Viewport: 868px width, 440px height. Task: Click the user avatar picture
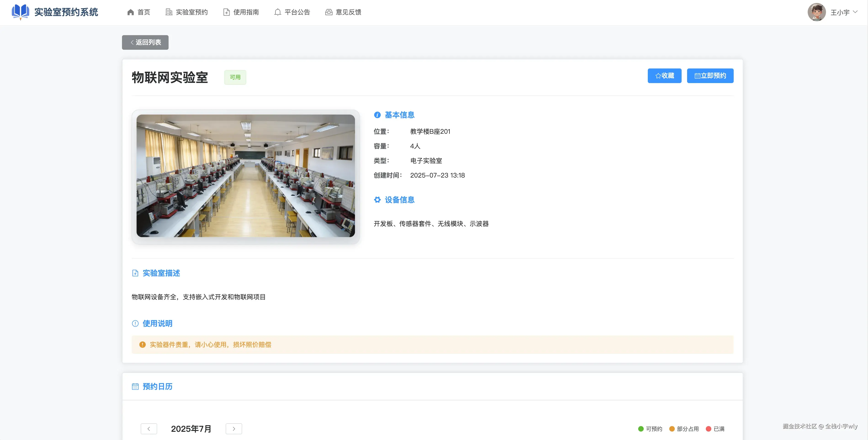pyautogui.click(x=816, y=13)
